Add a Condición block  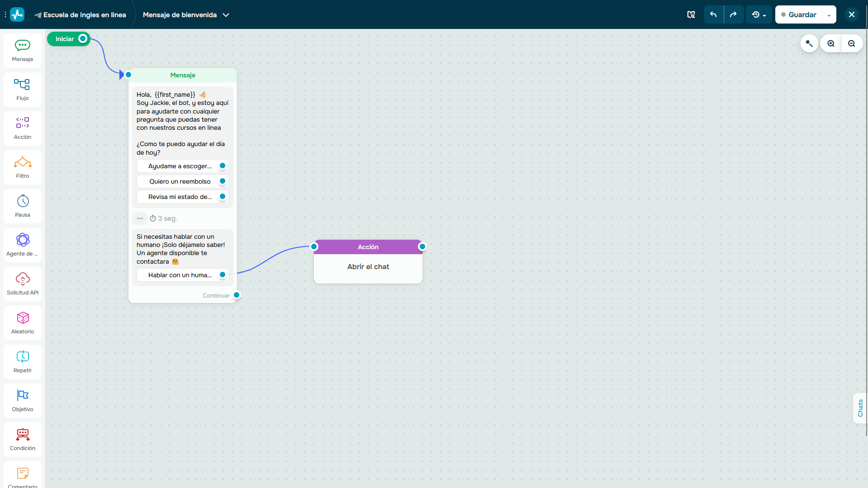coord(23,440)
